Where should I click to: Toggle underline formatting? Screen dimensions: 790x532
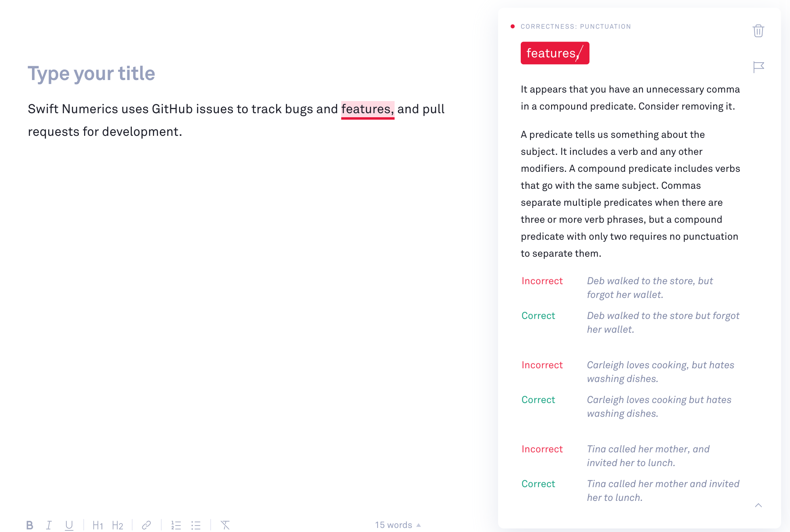[x=69, y=525]
